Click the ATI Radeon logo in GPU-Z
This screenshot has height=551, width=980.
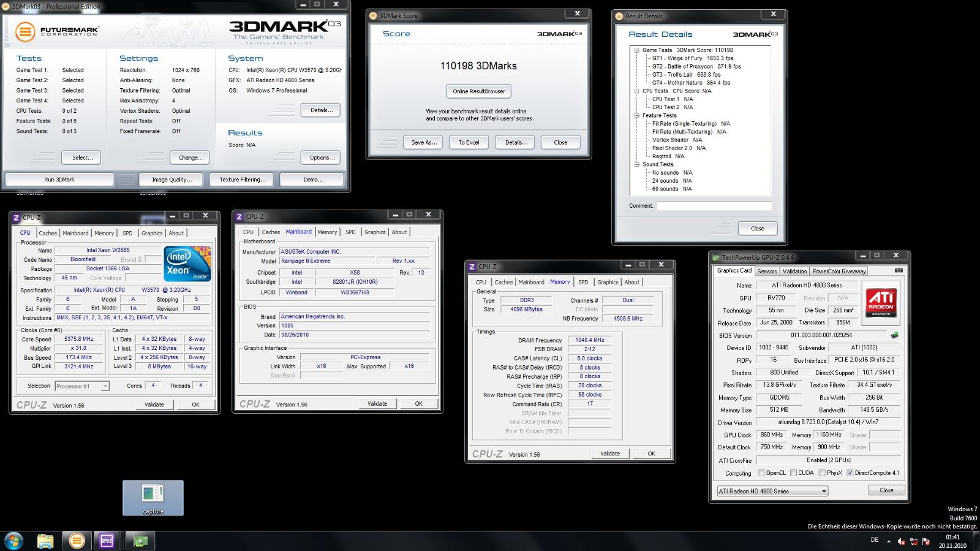[881, 302]
